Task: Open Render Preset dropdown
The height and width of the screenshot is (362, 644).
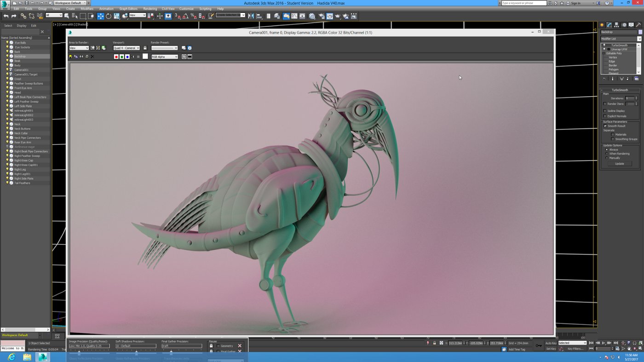Action: click(x=164, y=48)
